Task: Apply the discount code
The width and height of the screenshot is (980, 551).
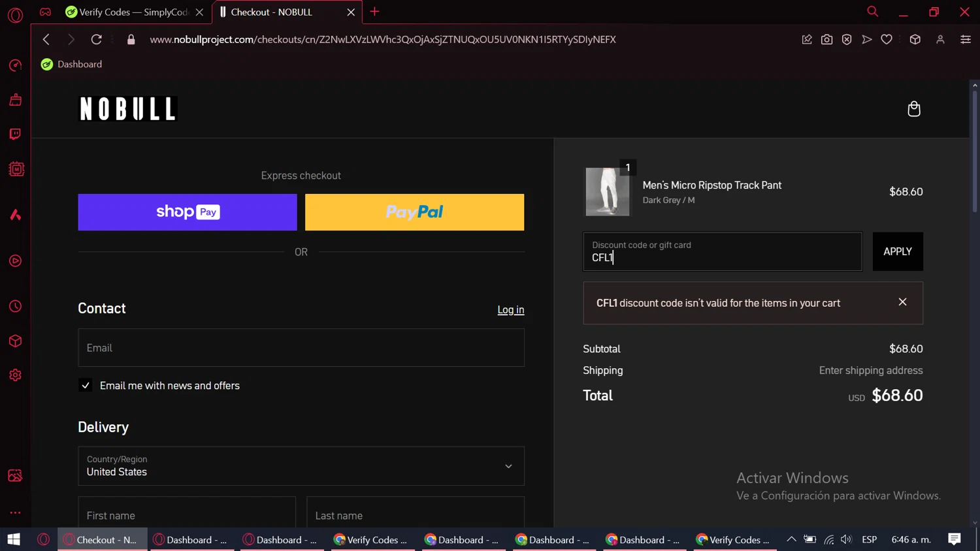Action: pyautogui.click(x=898, y=251)
